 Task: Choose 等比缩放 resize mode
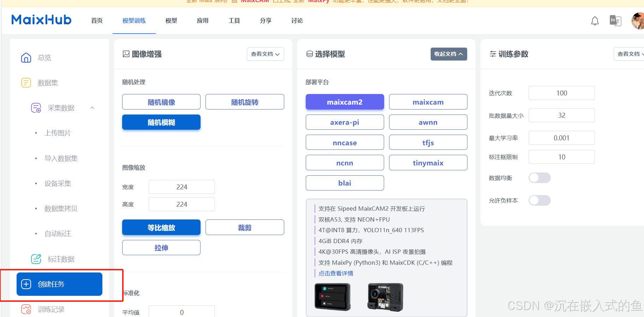(x=161, y=227)
